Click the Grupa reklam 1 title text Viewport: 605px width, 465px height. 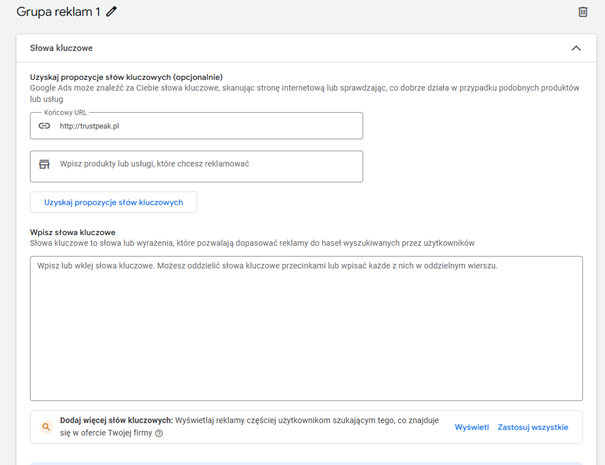(x=58, y=12)
